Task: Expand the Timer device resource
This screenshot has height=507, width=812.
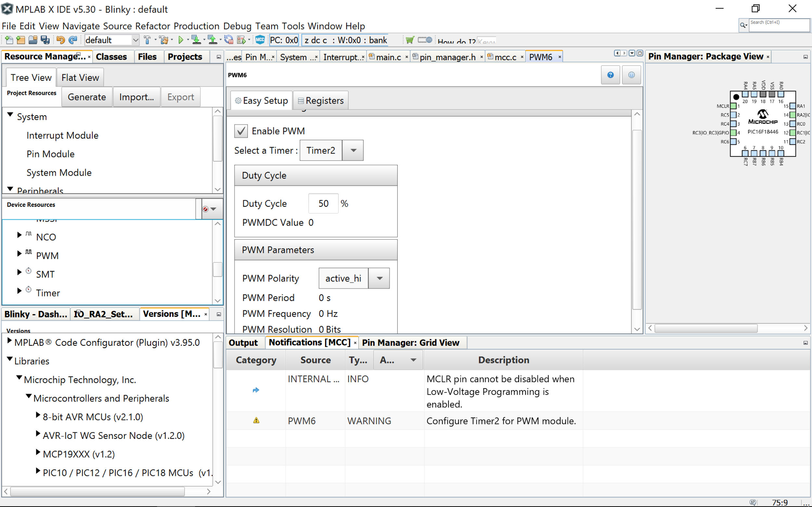Action: (19, 291)
